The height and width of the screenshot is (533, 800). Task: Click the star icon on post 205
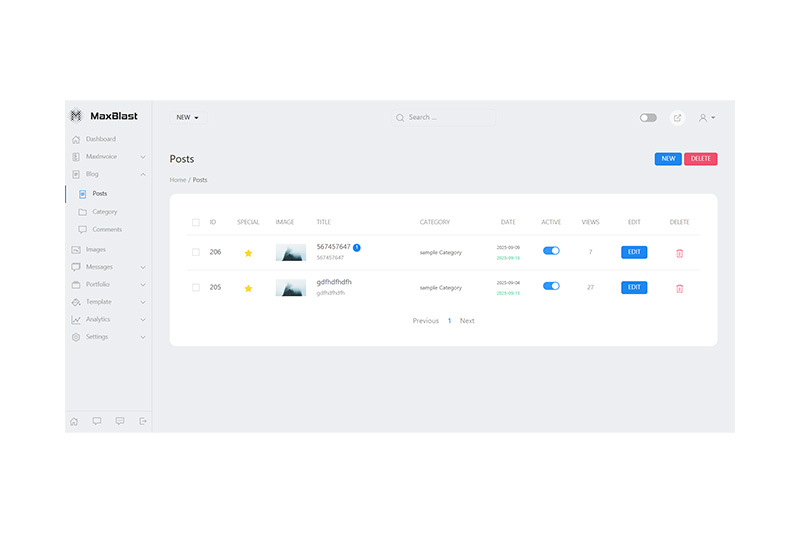248,288
